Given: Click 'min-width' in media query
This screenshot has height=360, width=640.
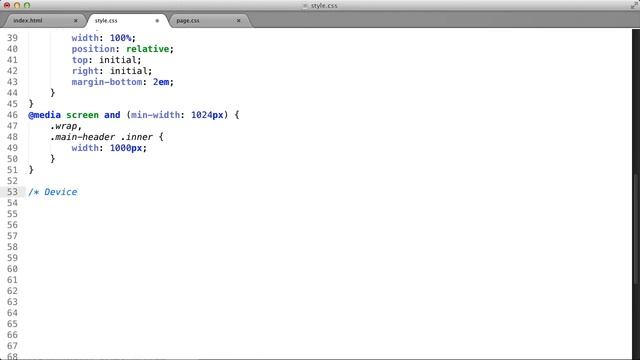Looking at the screenshot, I should [155, 115].
